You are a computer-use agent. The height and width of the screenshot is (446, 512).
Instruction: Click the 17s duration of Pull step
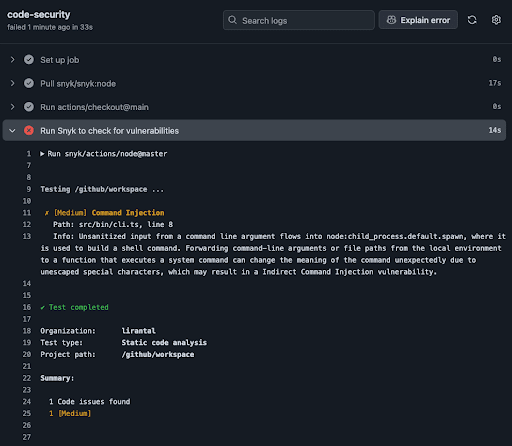click(x=495, y=83)
